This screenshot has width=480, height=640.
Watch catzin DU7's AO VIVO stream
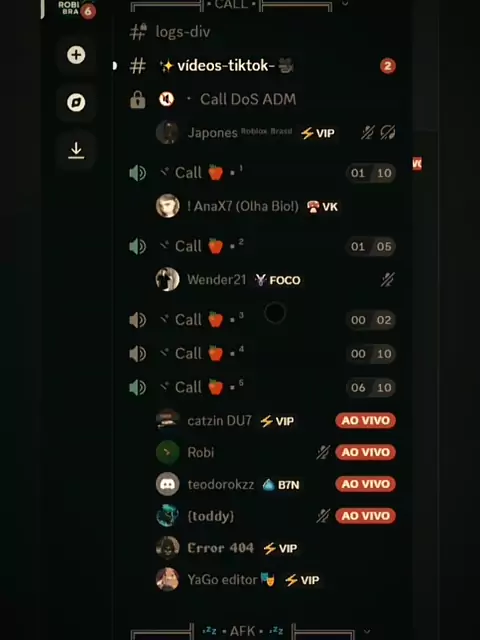pos(365,420)
